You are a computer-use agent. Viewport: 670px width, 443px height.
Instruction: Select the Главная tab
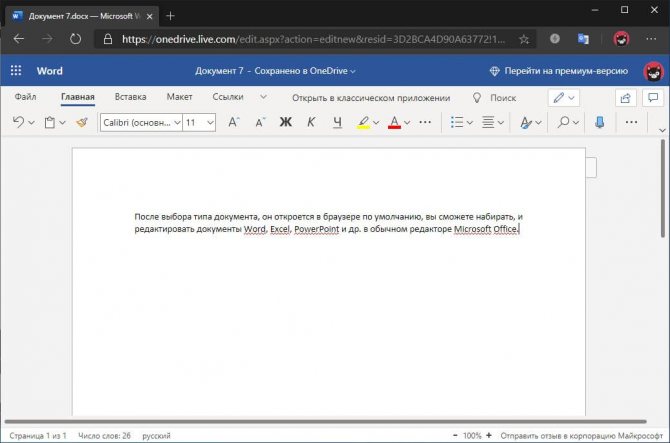(x=78, y=97)
